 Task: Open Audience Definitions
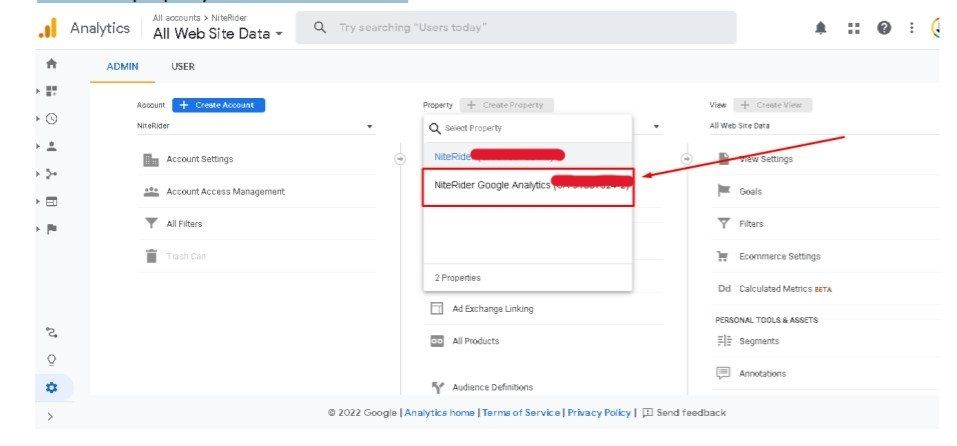point(493,387)
